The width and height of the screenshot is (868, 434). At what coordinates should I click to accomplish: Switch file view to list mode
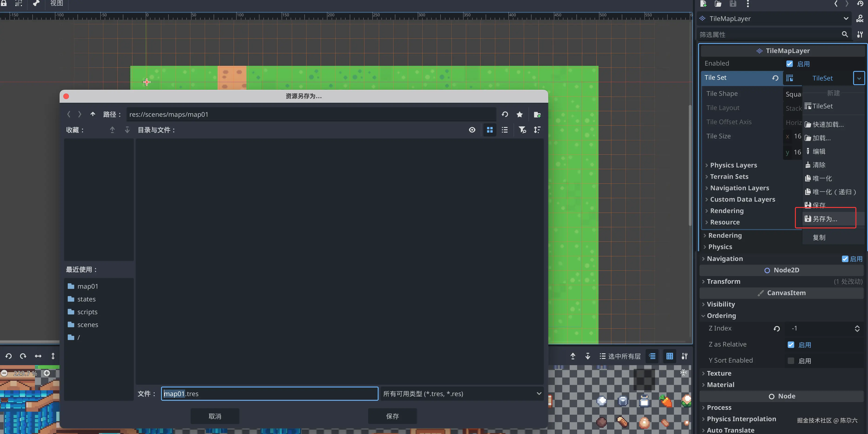(x=505, y=130)
